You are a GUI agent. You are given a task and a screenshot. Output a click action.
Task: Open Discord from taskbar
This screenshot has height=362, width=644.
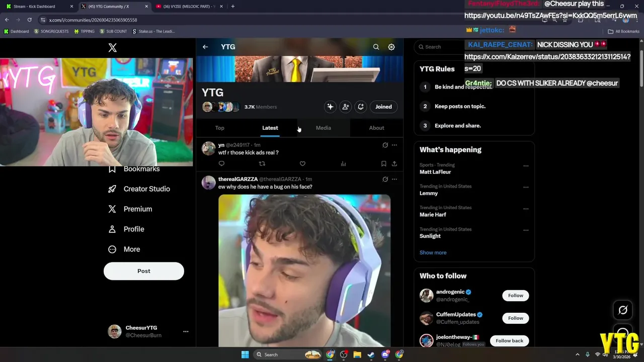(385, 354)
